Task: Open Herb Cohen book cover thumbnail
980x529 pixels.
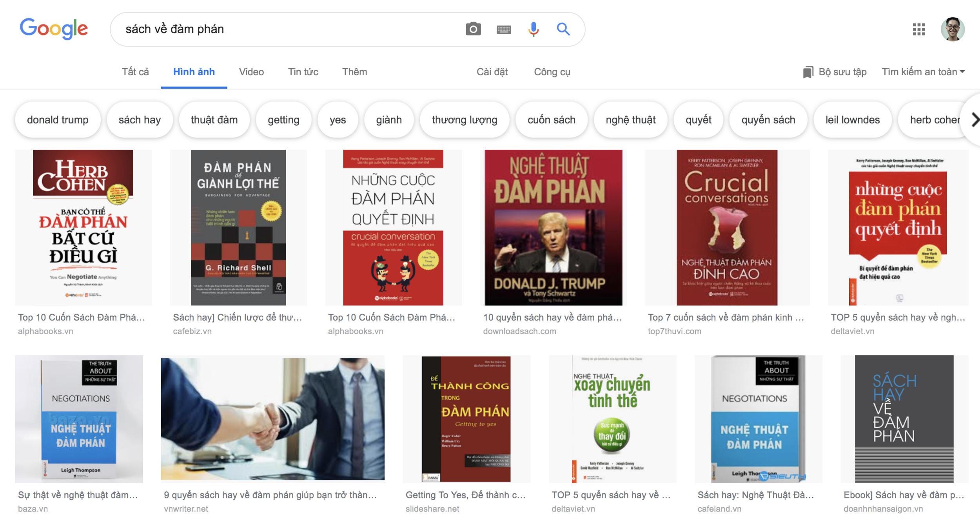Action: tap(83, 227)
